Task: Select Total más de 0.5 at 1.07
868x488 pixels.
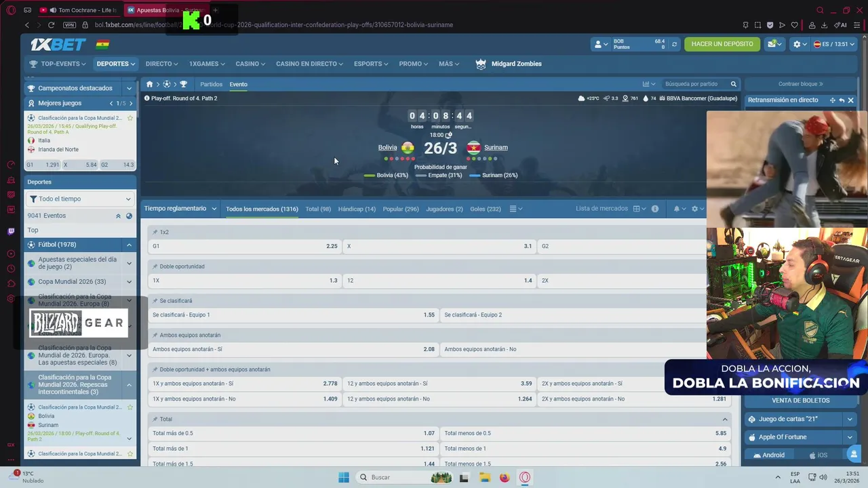Action: point(293,433)
